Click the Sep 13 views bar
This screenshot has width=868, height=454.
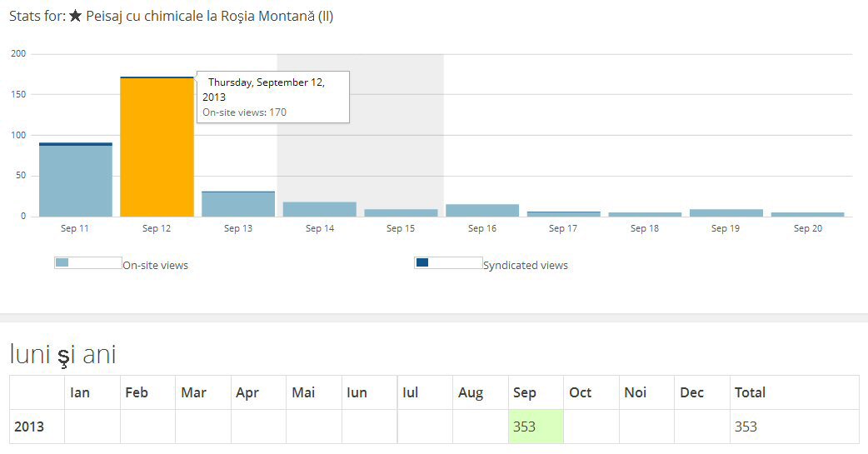point(238,204)
